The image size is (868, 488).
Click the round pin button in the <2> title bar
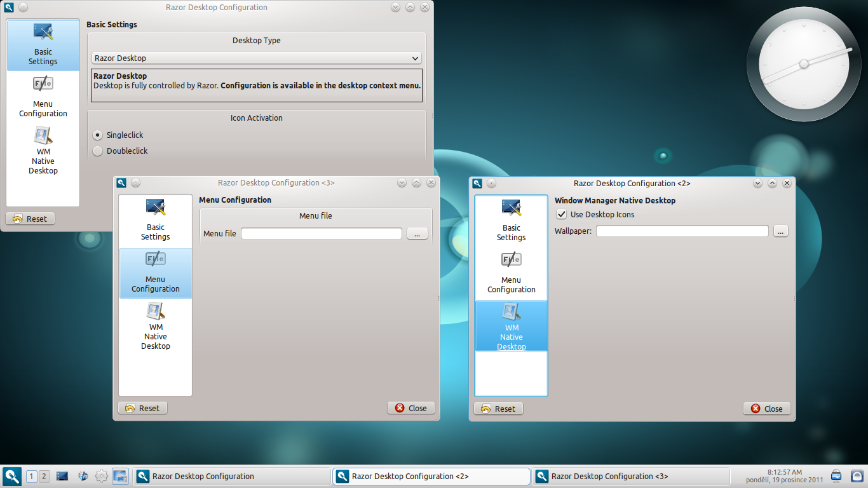(x=491, y=183)
